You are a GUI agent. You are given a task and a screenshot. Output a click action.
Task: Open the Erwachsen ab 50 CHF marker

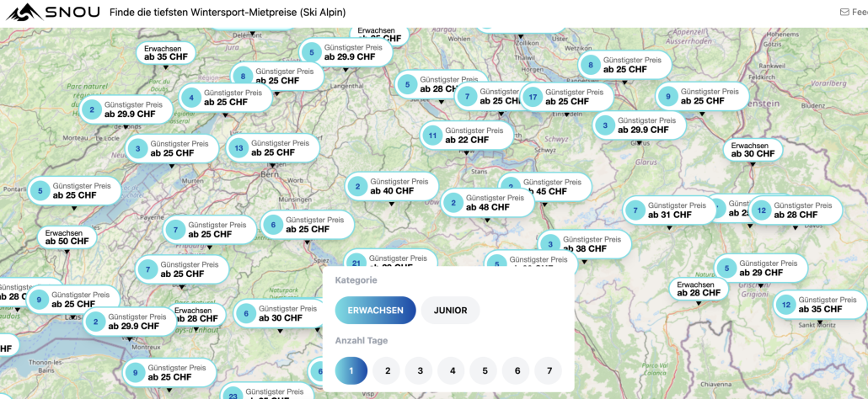tap(67, 237)
